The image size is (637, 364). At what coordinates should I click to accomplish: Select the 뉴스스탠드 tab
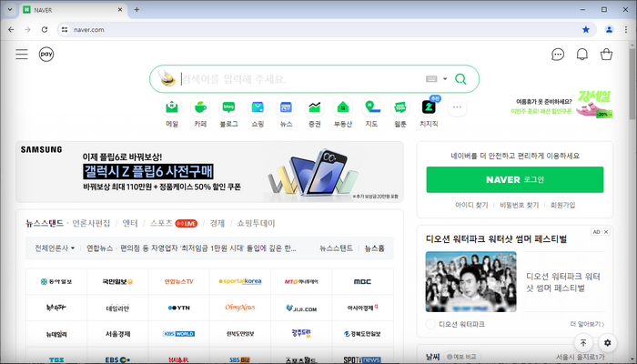[x=45, y=223]
